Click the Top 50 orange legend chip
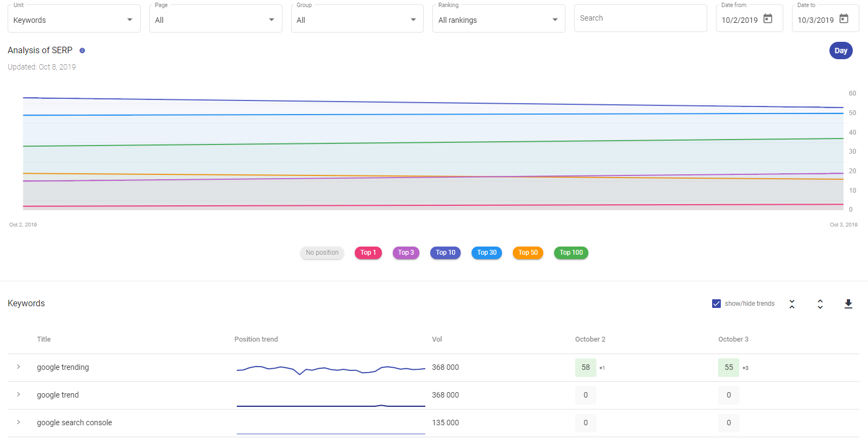 (x=527, y=253)
